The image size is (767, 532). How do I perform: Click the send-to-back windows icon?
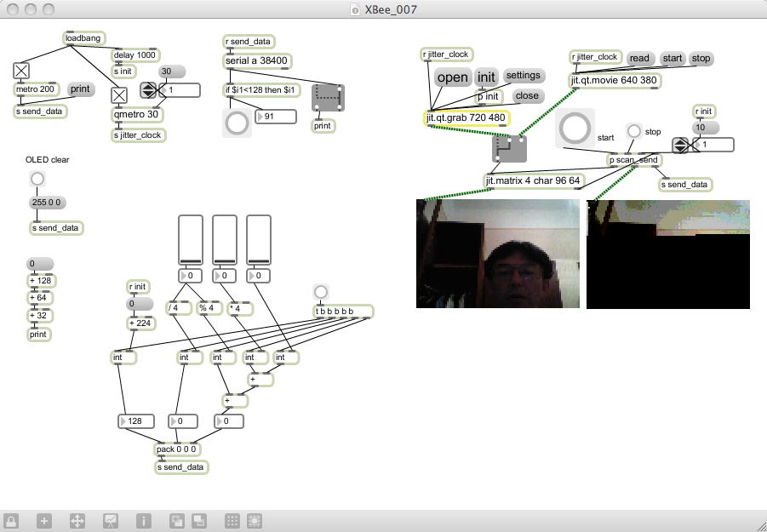(x=176, y=521)
